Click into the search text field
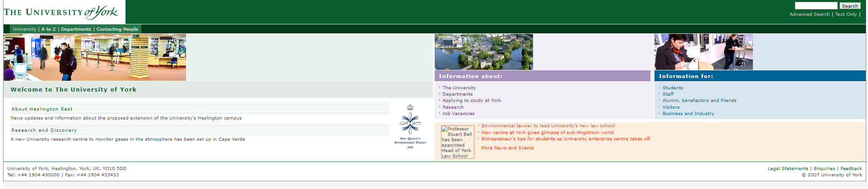 coord(816,6)
